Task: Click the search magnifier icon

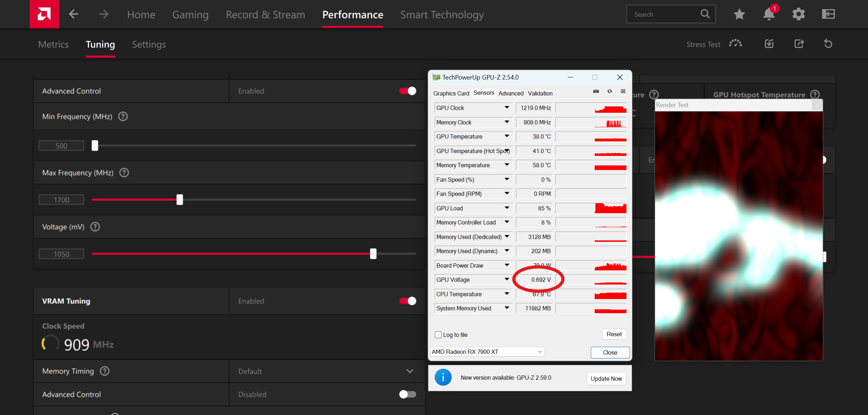Action: 705,14
